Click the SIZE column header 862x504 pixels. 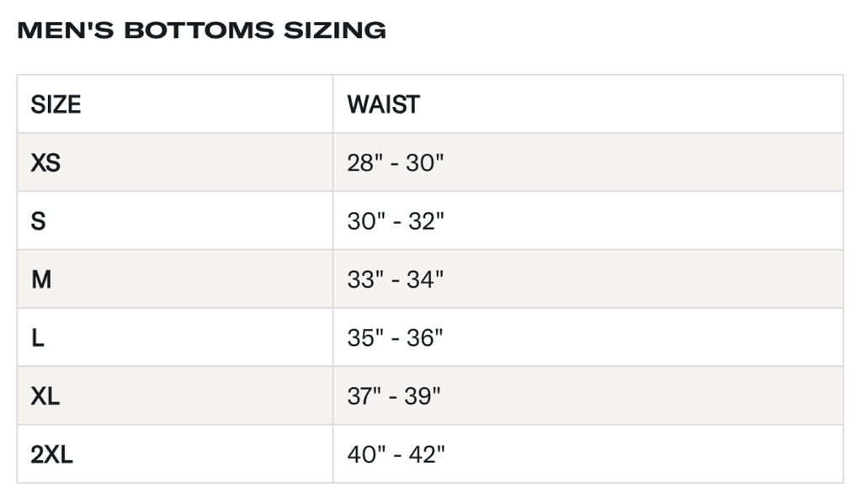tap(56, 104)
